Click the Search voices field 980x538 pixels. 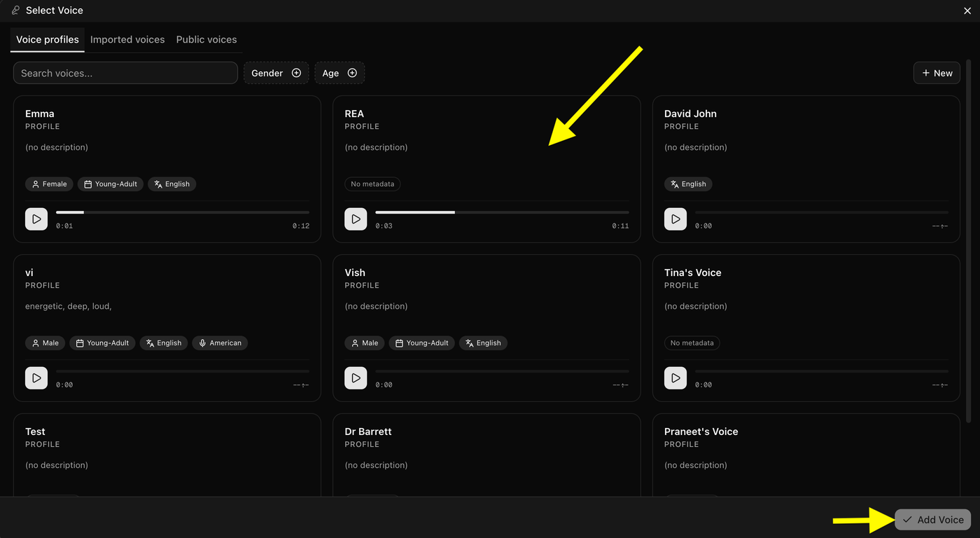coord(125,73)
